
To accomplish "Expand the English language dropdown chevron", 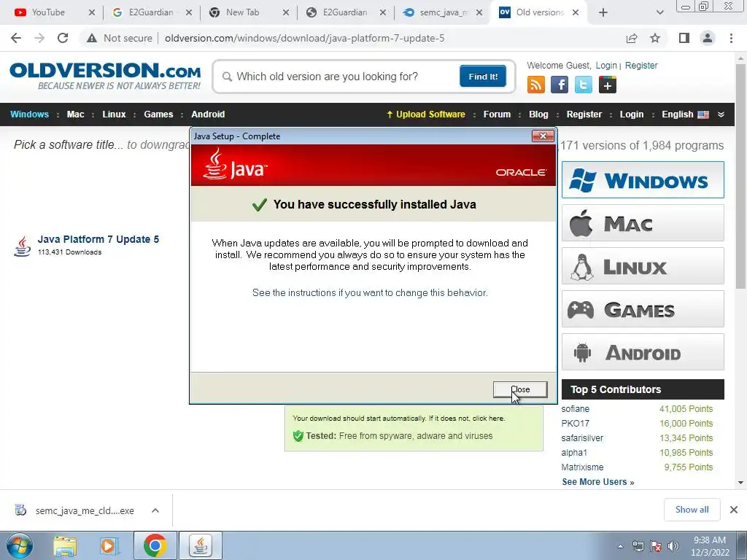I will tap(721, 114).
